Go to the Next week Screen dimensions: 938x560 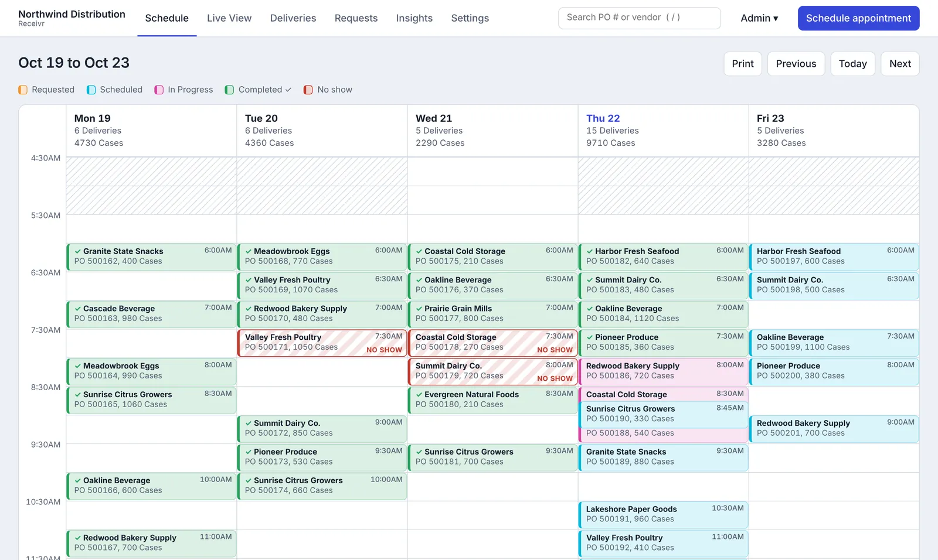pos(900,64)
